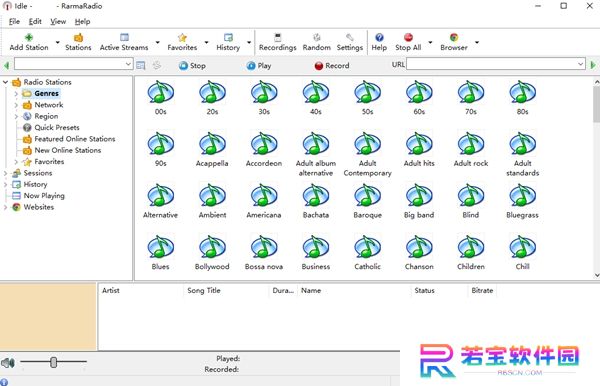This screenshot has width=600, height=386.
Task: Click the Stop playback button
Action: (192, 65)
